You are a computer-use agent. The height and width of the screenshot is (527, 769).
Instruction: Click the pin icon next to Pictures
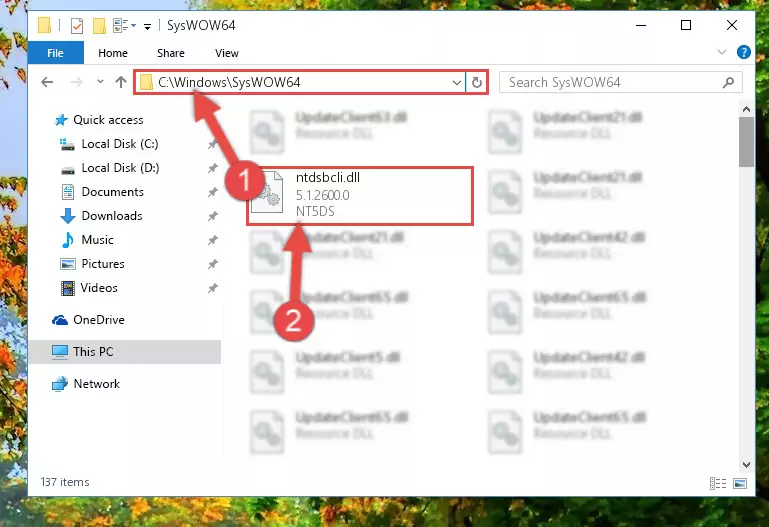[x=212, y=264]
